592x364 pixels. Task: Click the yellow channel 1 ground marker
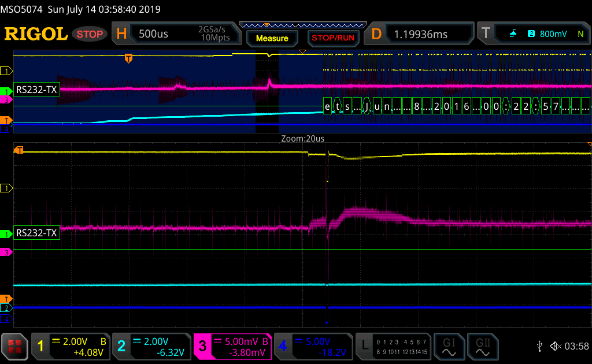pyautogui.click(x=7, y=188)
